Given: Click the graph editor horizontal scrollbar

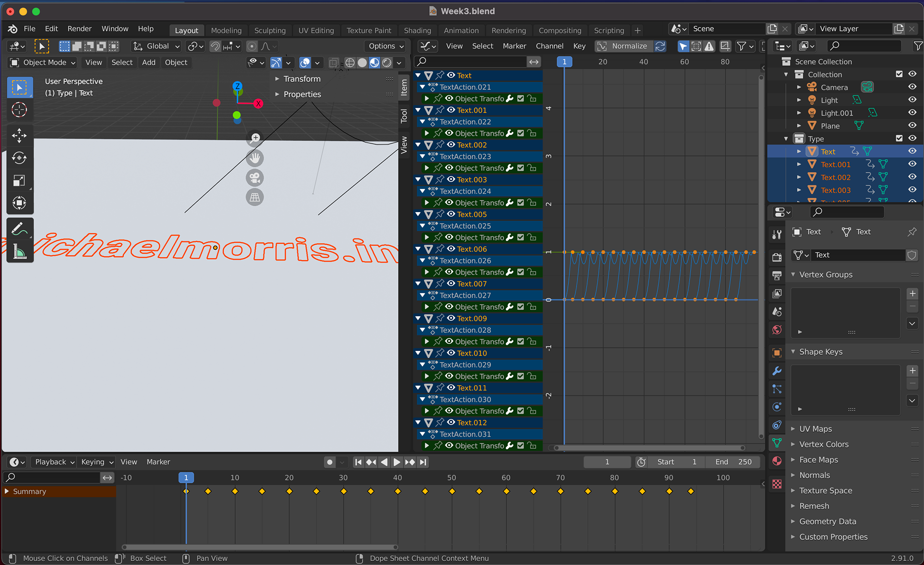Looking at the screenshot, I should tap(650, 448).
